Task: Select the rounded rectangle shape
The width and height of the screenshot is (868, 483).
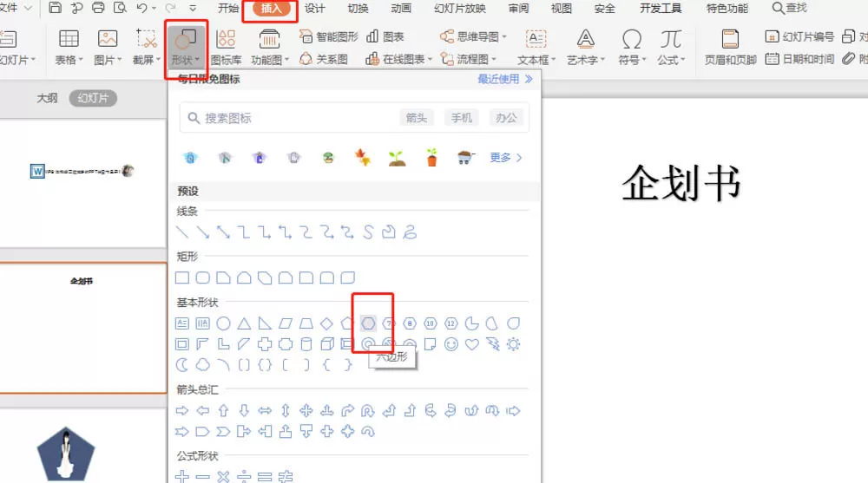Action: (202, 277)
